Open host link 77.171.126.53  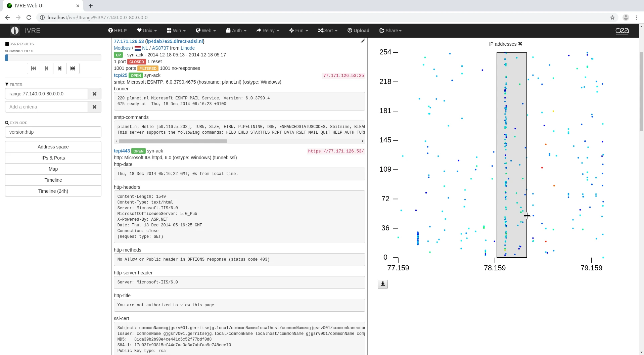129,41
